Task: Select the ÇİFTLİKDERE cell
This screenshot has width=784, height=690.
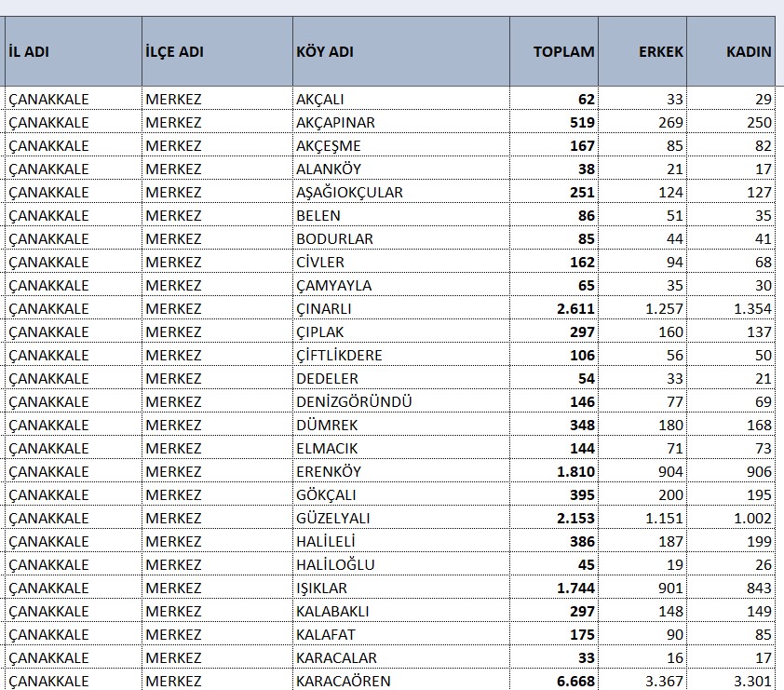Action: pos(339,355)
